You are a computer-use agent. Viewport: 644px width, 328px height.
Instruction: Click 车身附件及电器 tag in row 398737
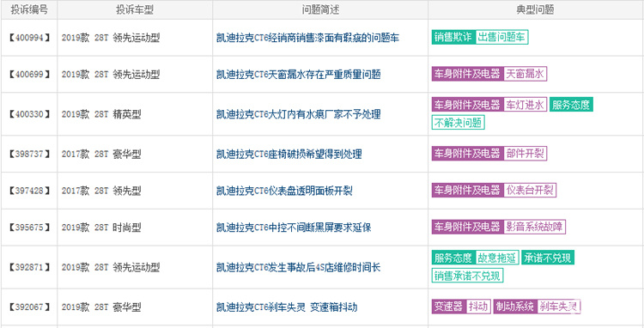pyautogui.click(x=467, y=154)
